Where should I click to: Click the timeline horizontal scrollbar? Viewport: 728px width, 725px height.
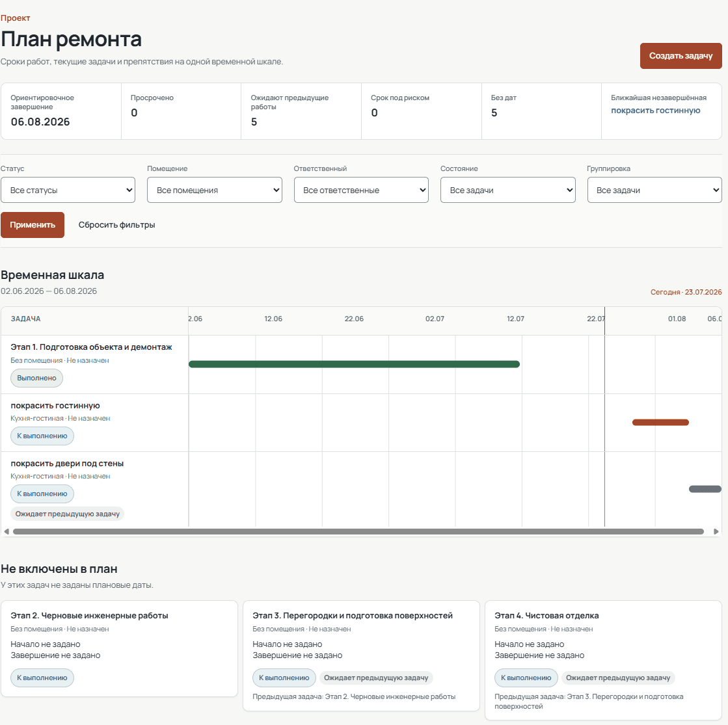coord(358,531)
